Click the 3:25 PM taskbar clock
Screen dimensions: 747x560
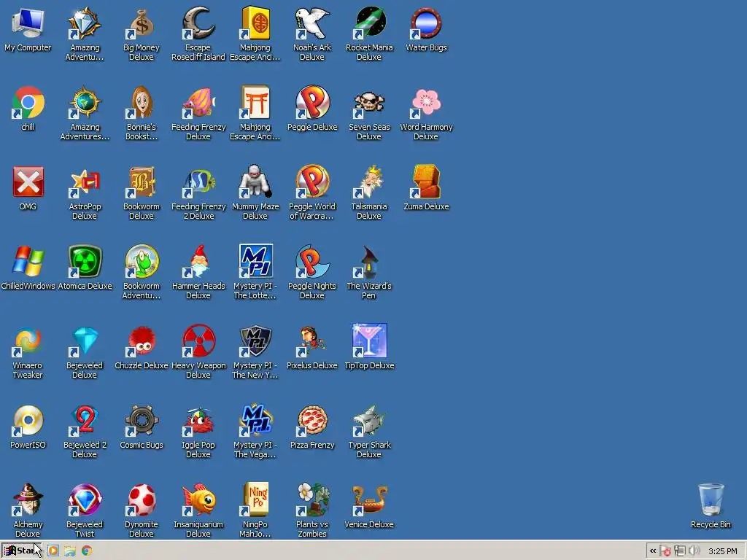(723, 551)
